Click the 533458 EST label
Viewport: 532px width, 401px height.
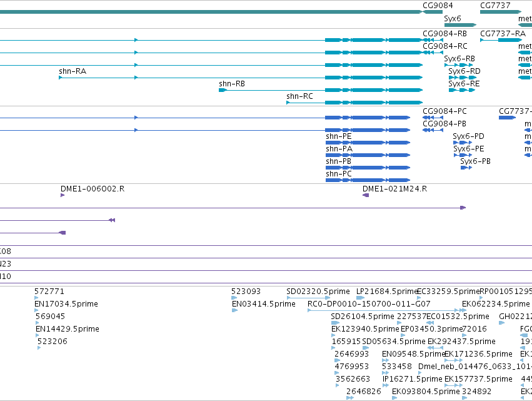396,367
